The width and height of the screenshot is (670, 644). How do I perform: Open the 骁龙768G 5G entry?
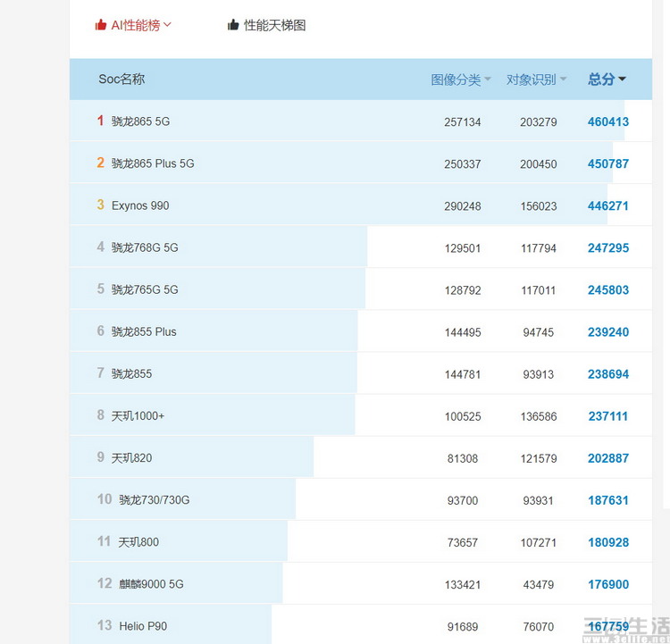click(x=145, y=247)
